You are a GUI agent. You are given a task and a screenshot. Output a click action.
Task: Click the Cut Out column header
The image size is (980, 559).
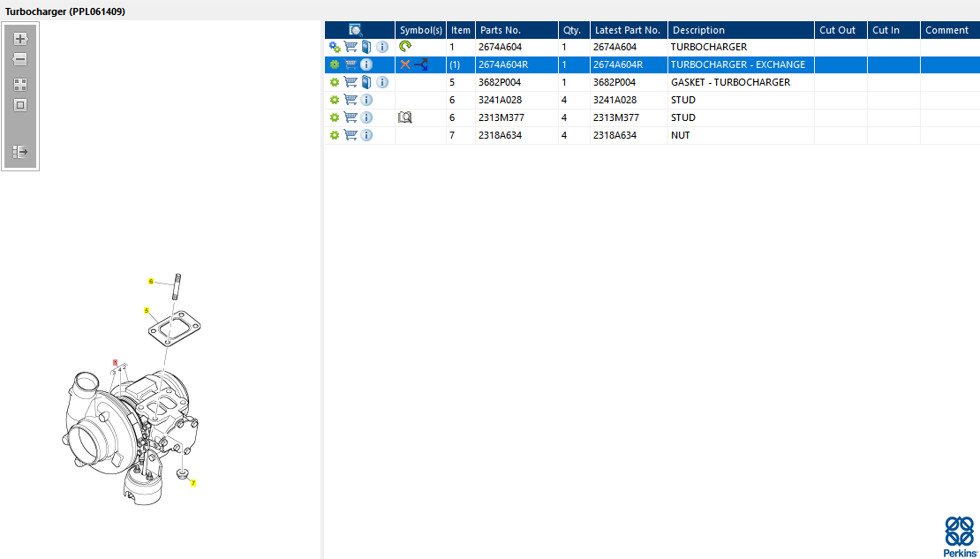tap(841, 30)
